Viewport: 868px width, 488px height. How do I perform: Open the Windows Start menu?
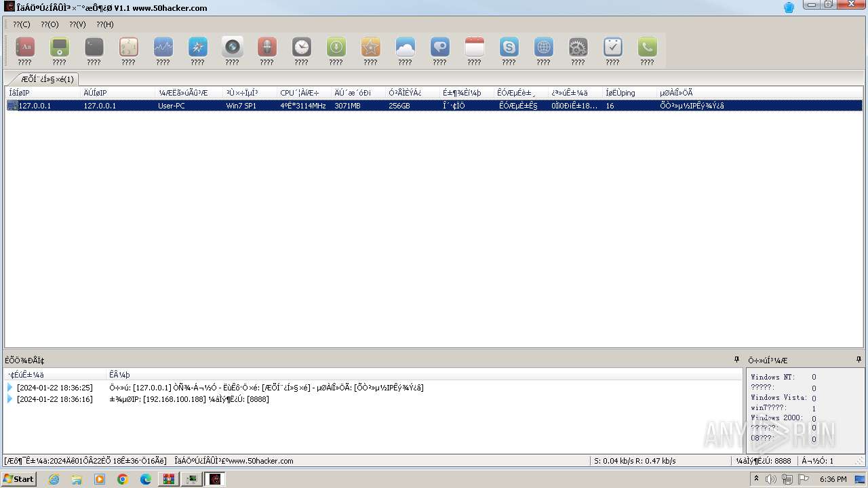(x=18, y=479)
